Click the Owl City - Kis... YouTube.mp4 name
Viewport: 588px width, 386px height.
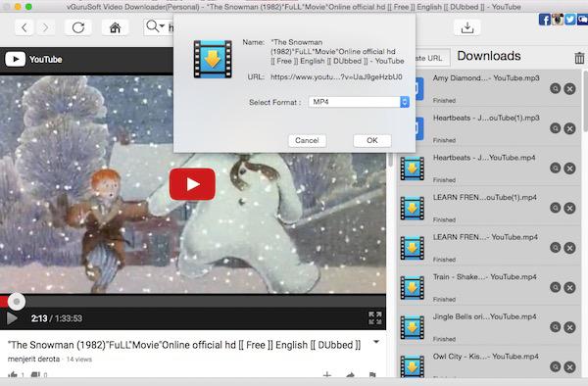486,357
